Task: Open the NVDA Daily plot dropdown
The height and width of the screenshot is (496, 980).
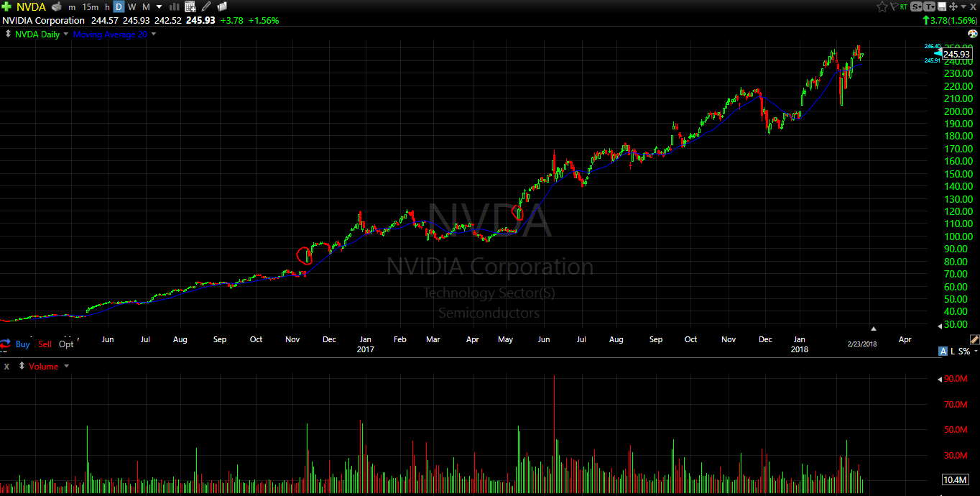Action: [66, 35]
